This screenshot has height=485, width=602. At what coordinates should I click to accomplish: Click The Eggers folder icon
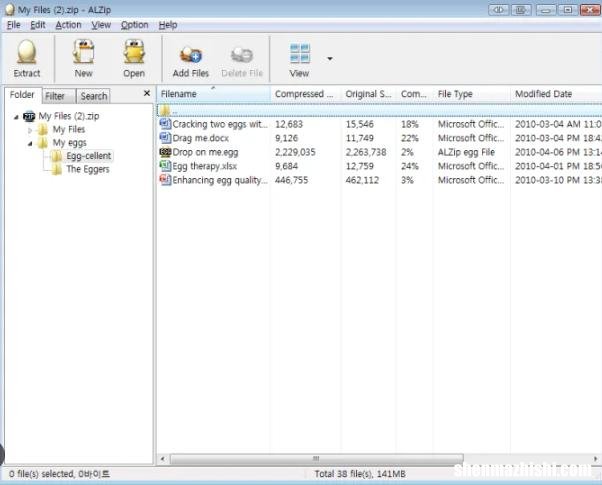(57, 169)
